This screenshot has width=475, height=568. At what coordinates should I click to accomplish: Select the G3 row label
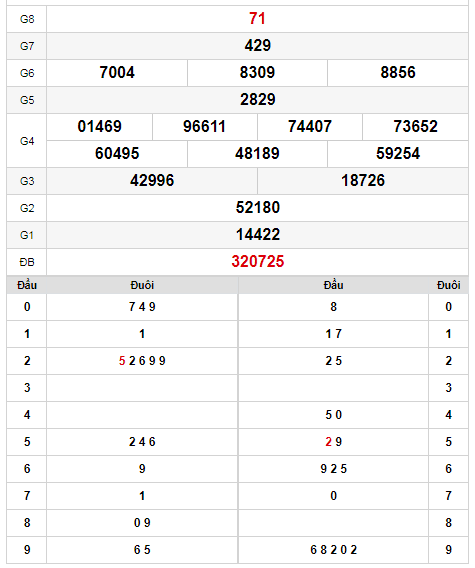tap(27, 181)
